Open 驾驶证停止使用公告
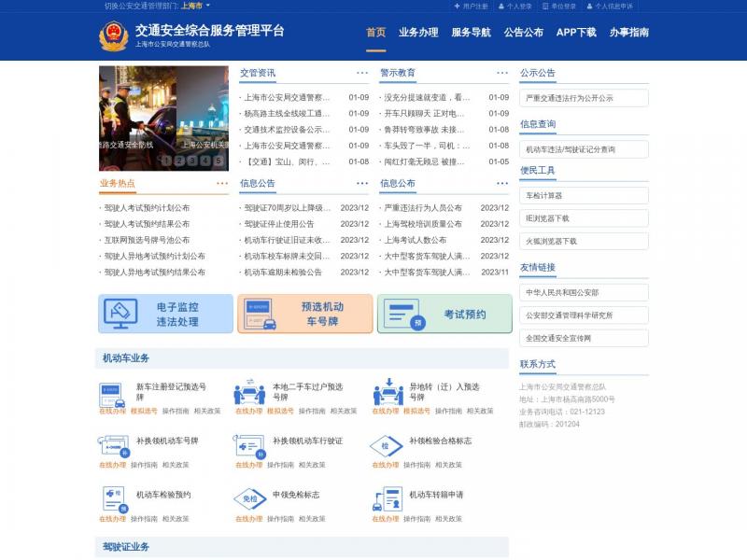747x560 pixels. tap(279, 224)
